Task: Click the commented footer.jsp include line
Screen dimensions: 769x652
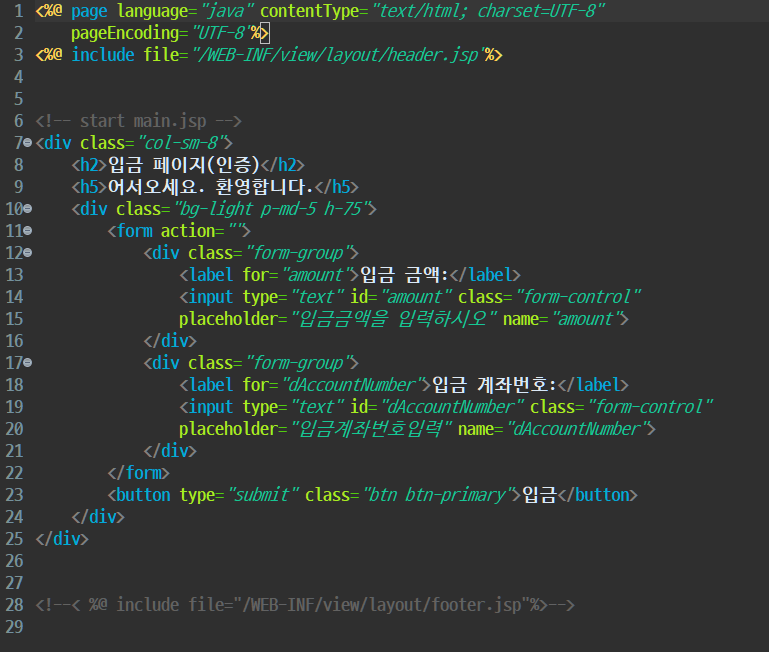Action: (x=305, y=605)
